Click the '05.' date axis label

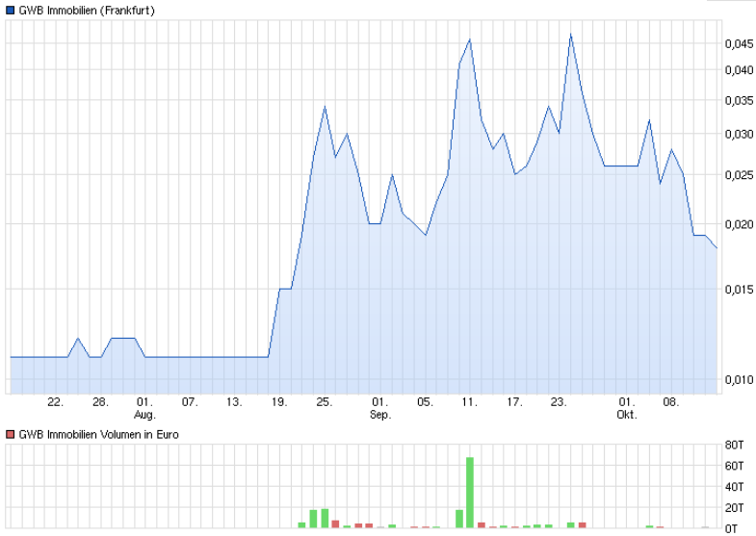click(x=426, y=402)
